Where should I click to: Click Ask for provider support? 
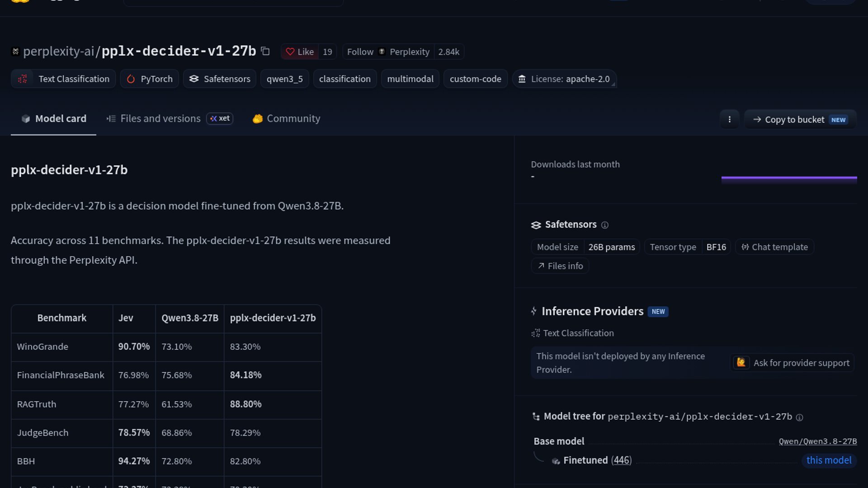pos(792,363)
